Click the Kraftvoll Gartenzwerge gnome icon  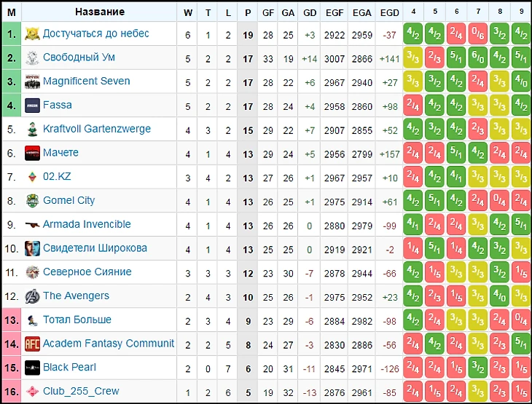(32, 130)
